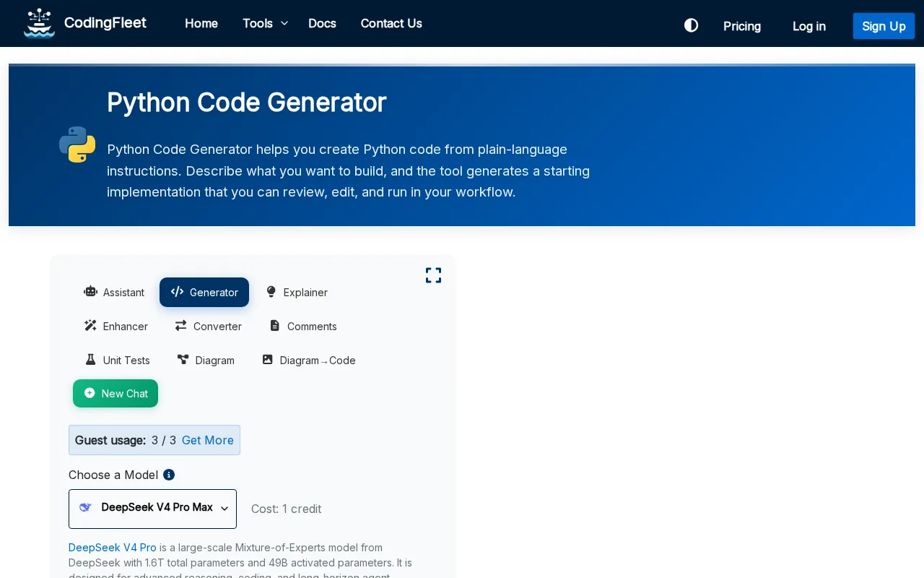Click the CodingFleet brand name
The height and width of the screenshot is (578, 924).
point(105,22)
